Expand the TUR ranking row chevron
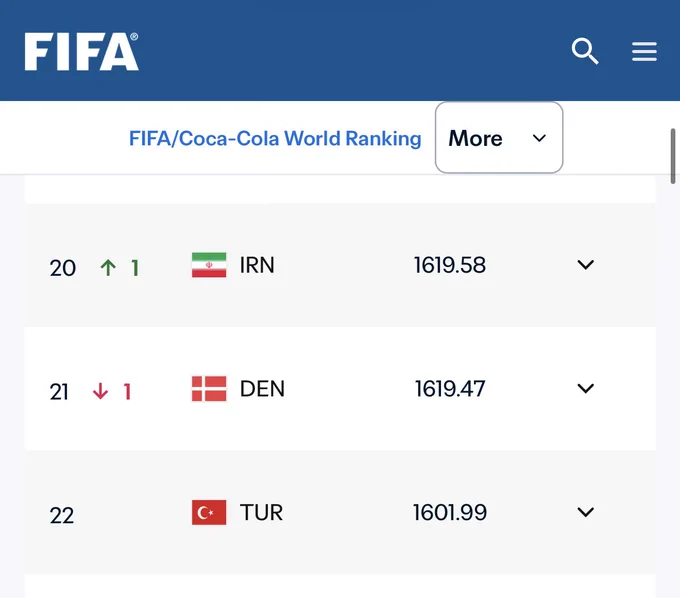This screenshot has height=598, width=680. pyautogui.click(x=585, y=512)
